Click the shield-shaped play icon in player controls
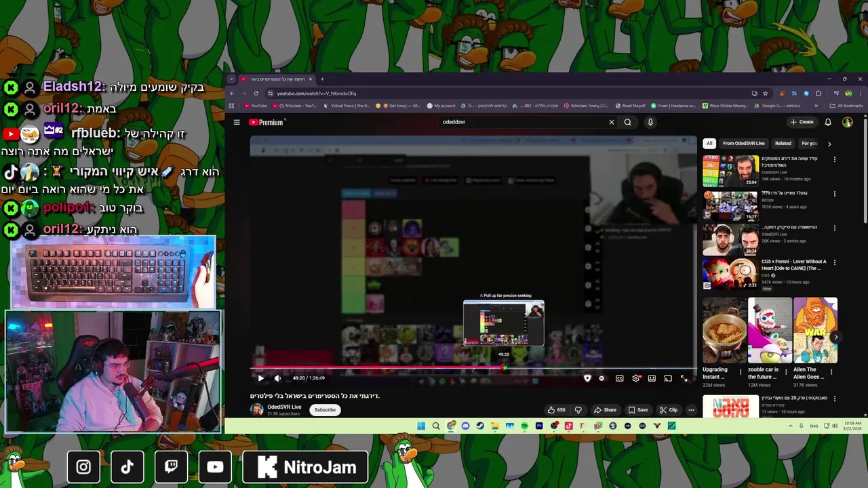The width and height of the screenshot is (868, 488). coord(587,378)
